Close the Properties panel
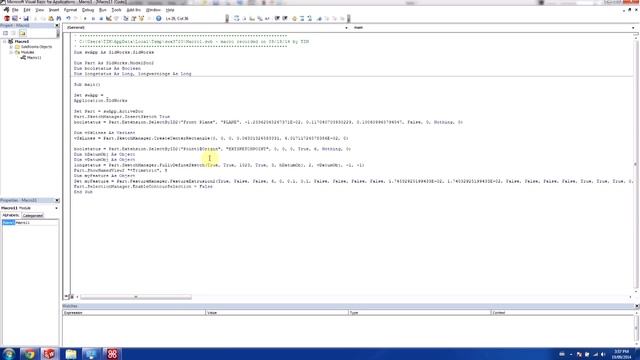 pos(57,200)
